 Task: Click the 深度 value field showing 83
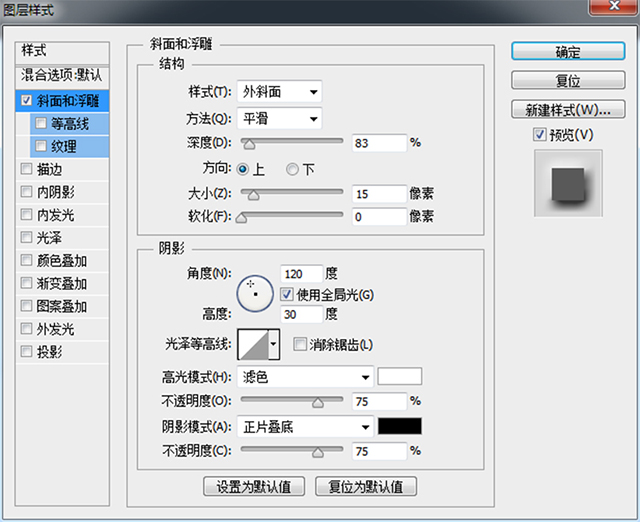tap(380, 143)
